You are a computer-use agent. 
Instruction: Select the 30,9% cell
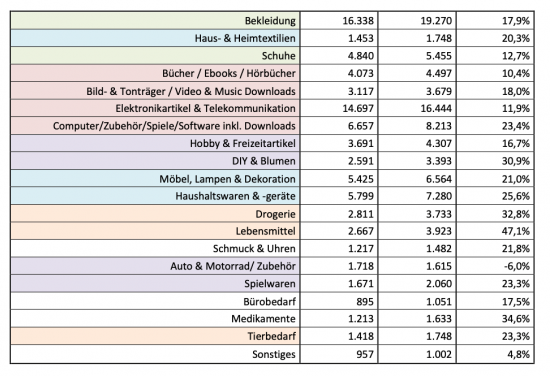point(516,161)
